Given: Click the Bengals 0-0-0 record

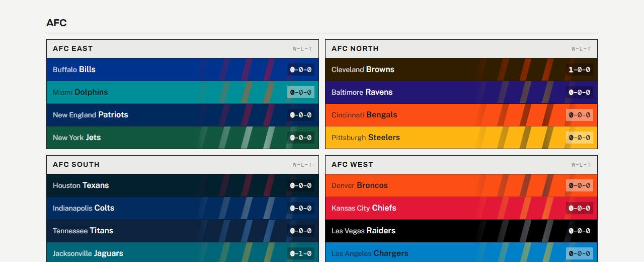Looking at the screenshot, I should (x=580, y=115).
